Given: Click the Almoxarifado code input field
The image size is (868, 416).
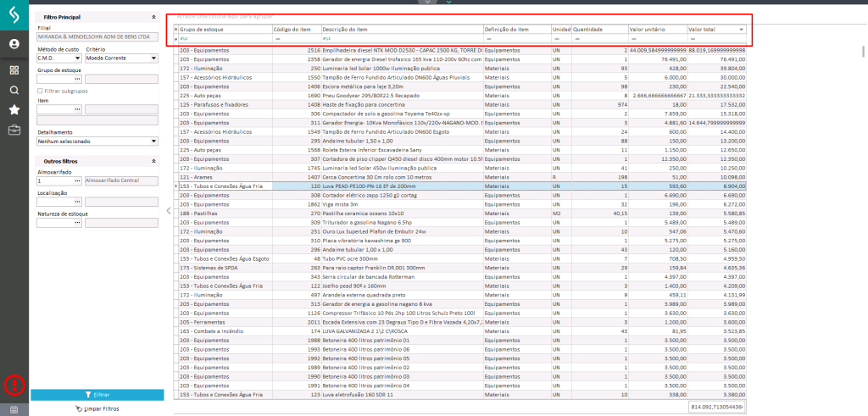Looking at the screenshot, I should click(x=54, y=180).
